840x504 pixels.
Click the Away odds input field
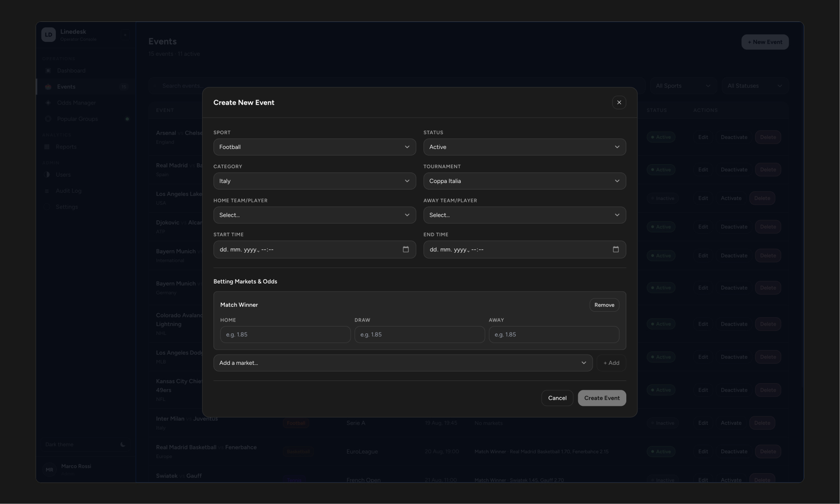(554, 335)
